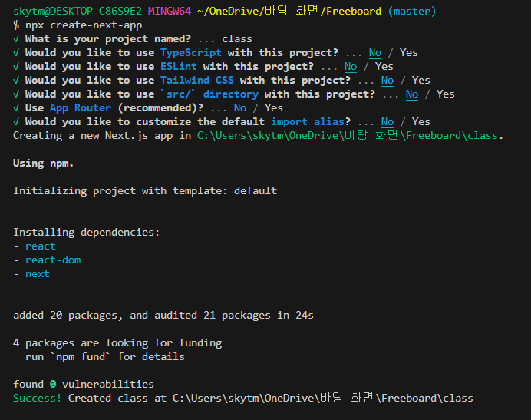Click 'Yes' on the ESLint prompt line
Image resolution: width=531 pixels, height=420 pixels.
[384, 67]
